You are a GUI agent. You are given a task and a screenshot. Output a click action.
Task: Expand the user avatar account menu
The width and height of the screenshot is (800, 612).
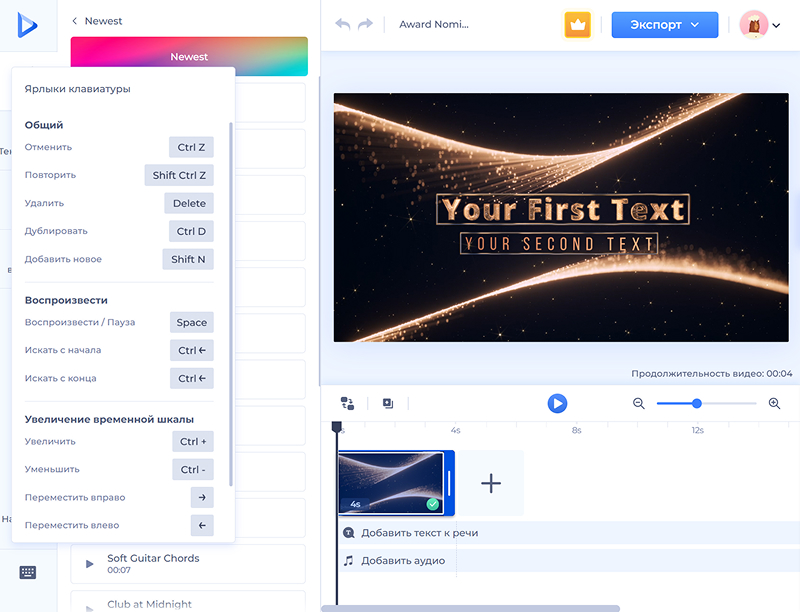760,25
